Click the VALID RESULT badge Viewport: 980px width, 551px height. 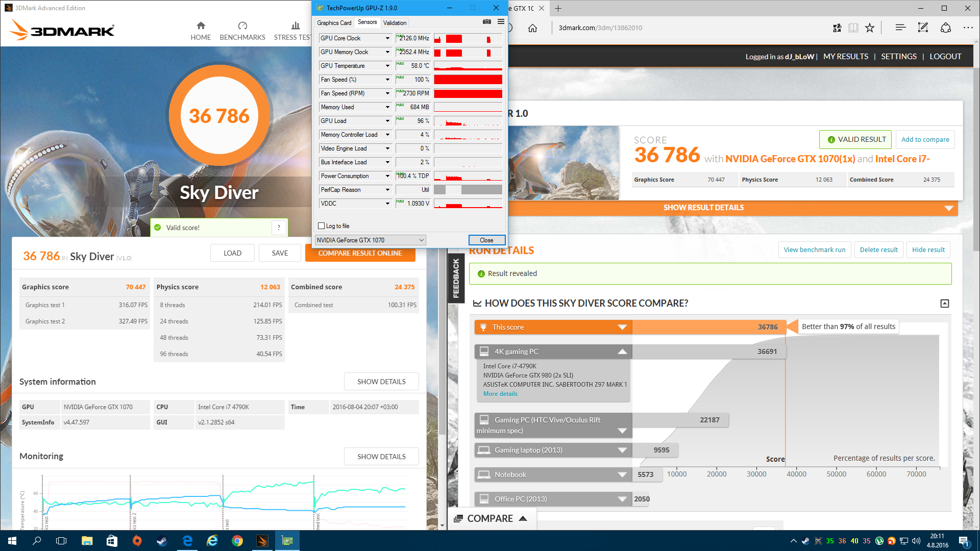[x=855, y=139]
